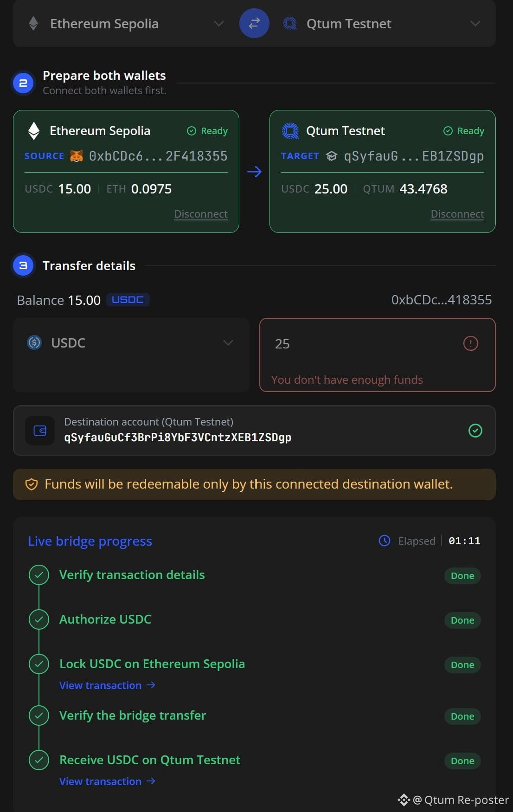Click the insufficient funds warning icon
This screenshot has height=812, width=513.
point(471,343)
